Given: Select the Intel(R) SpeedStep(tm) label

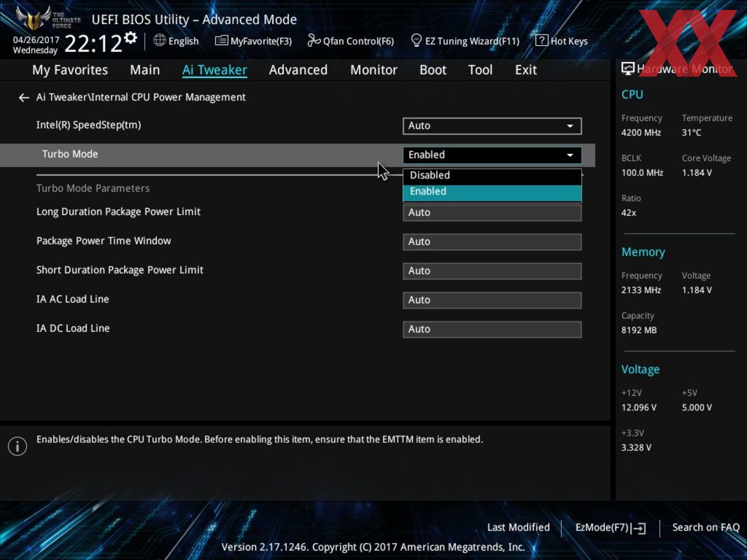Looking at the screenshot, I should pos(88,125).
